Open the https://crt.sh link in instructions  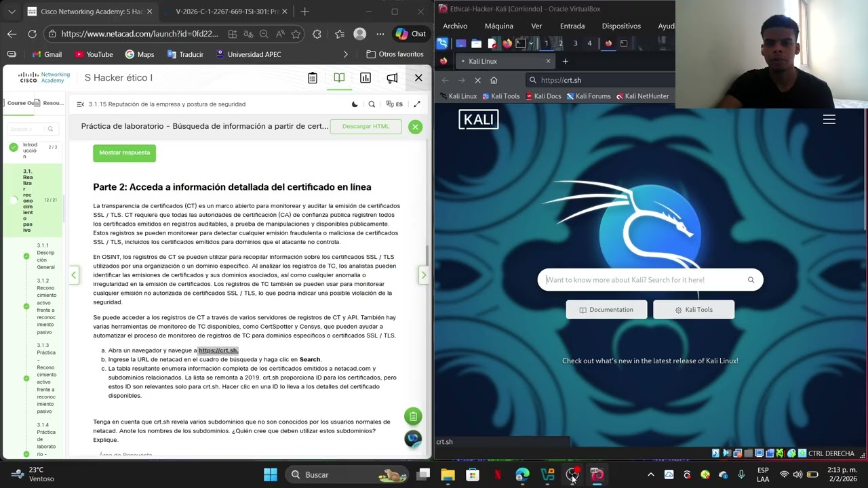218,350
